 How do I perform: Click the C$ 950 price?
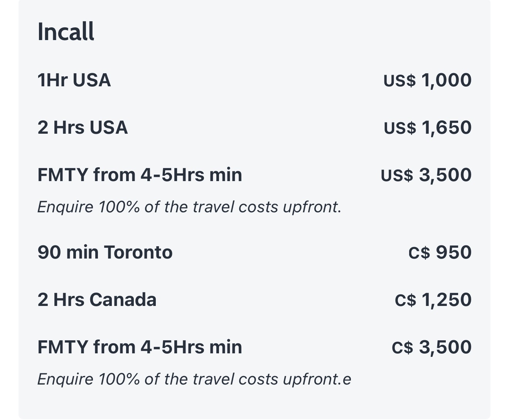point(440,252)
